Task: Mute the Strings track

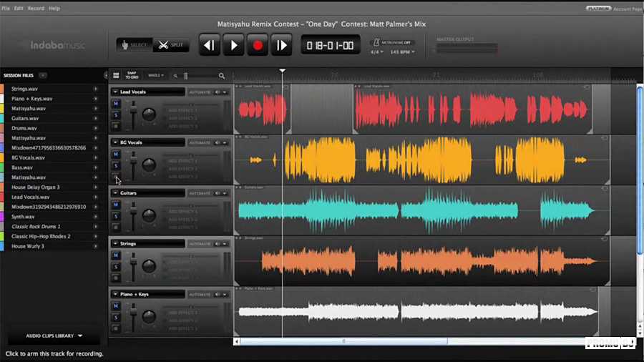Action: [116, 255]
